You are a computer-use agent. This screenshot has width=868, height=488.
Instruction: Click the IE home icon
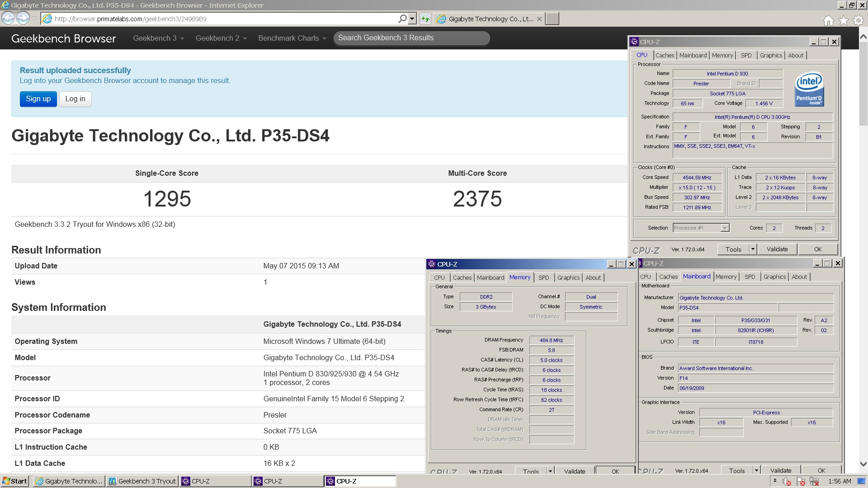(828, 20)
